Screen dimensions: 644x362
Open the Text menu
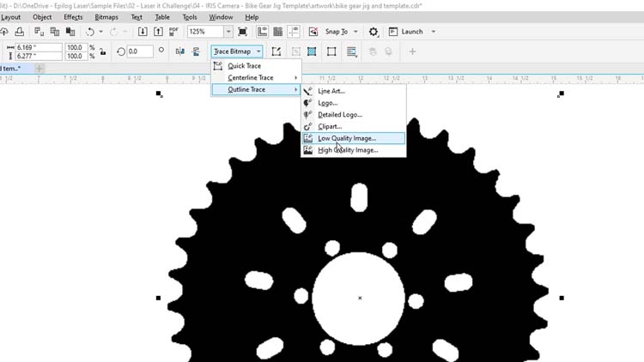click(x=137, y=17)
